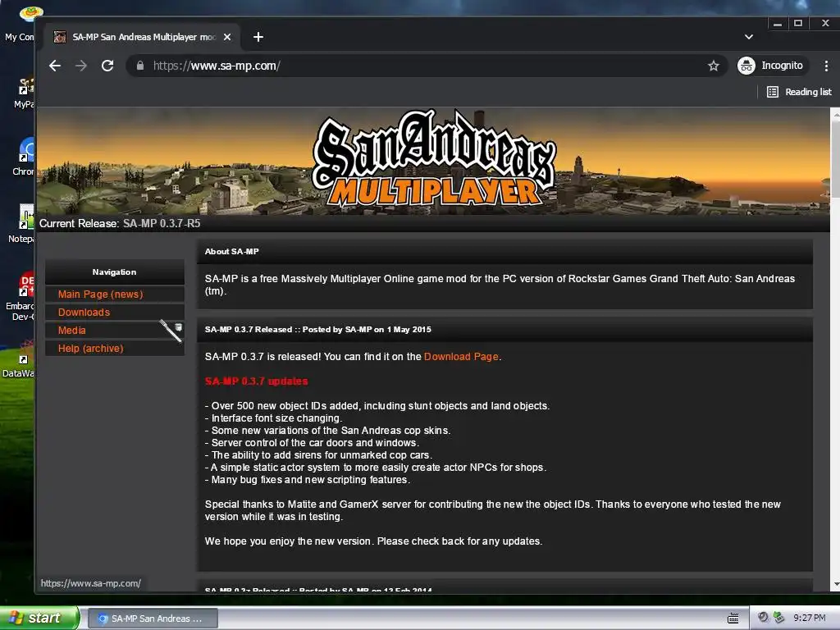Click the red SA-MP 0.3.7 updates heading
The image size is (840, 630).
tap(256, 381)
